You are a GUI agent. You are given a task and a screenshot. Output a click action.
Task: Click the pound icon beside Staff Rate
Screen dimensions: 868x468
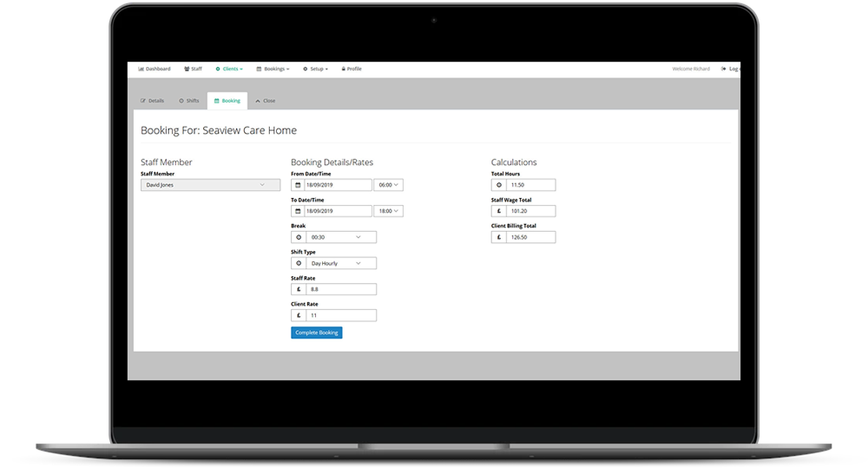pos(298,289)
